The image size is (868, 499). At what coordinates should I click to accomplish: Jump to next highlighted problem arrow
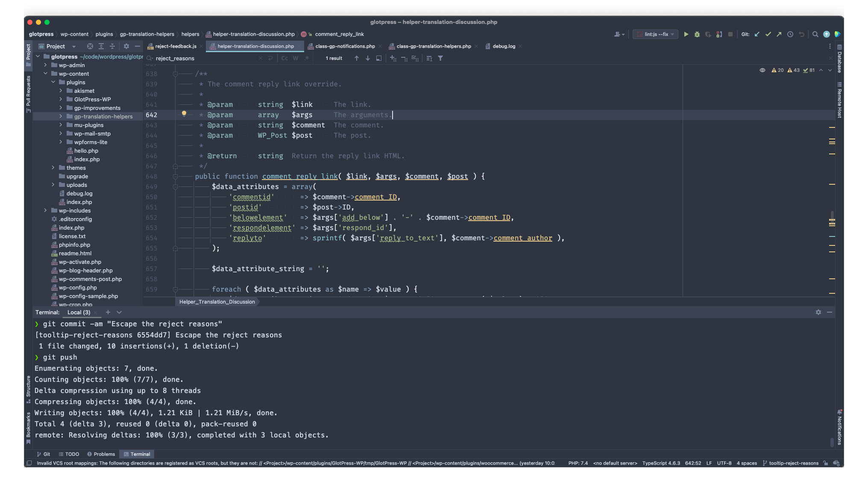830,70
